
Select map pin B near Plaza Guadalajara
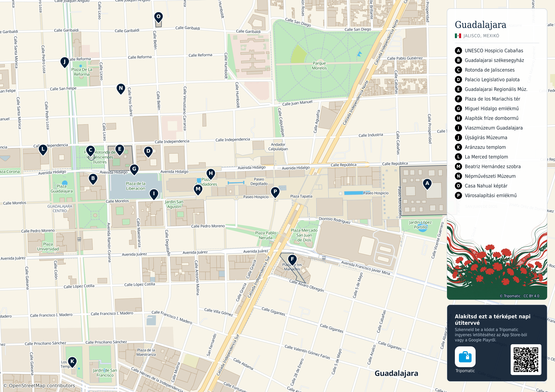coord(93,179)
